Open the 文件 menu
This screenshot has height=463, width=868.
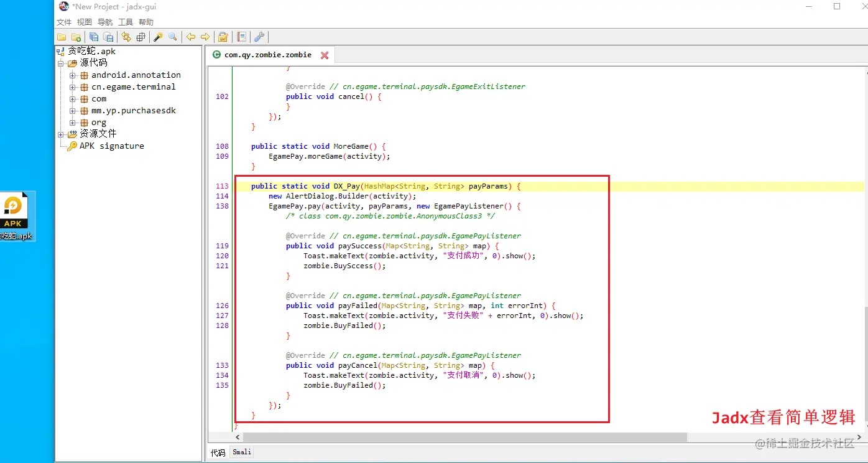64,22
